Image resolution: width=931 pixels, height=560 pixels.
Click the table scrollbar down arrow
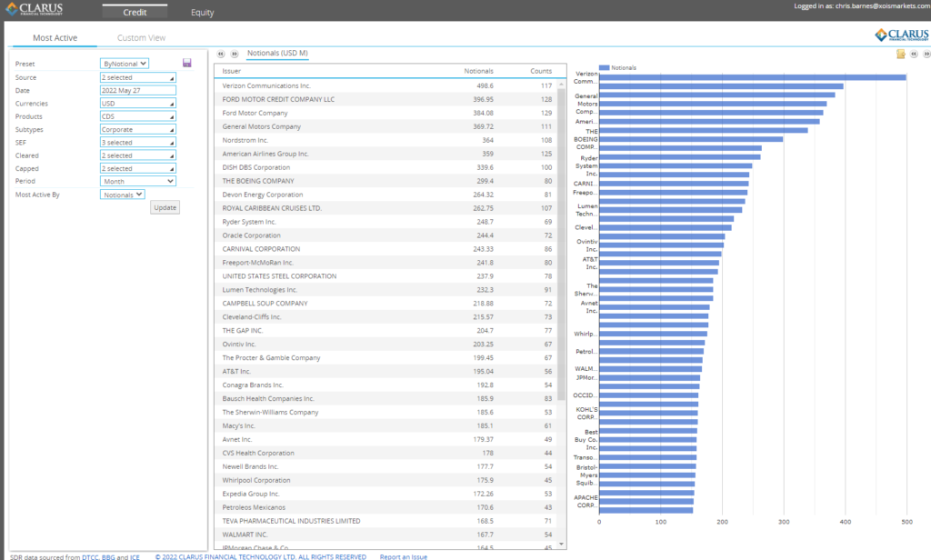pos(562,544)
